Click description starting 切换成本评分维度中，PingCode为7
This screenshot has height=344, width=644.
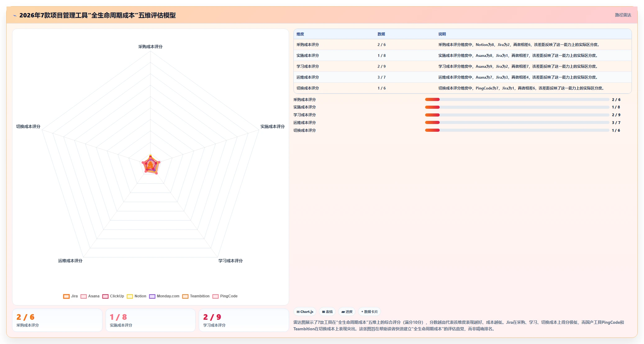coord(521,88)
